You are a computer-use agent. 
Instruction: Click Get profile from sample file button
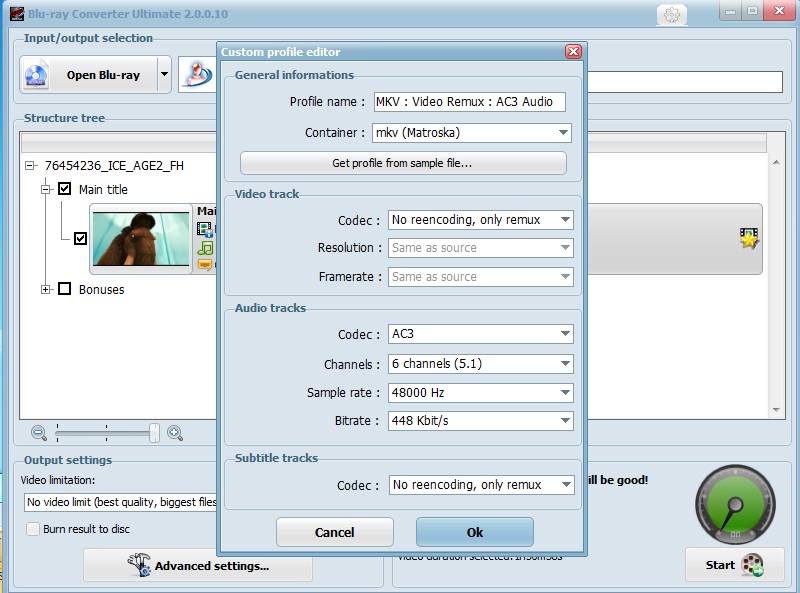click(403, 163)
